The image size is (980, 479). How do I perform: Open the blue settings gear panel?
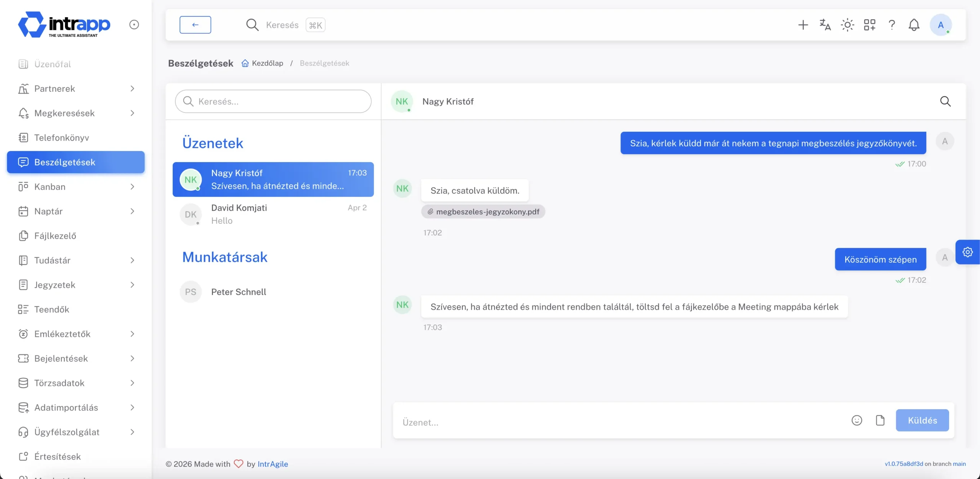click(967, 252)
